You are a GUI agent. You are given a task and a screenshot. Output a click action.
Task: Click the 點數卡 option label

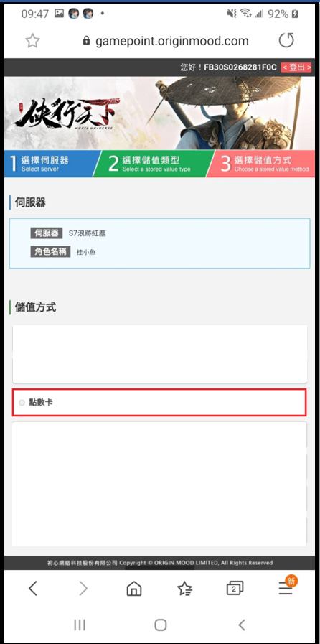[41, 403]
